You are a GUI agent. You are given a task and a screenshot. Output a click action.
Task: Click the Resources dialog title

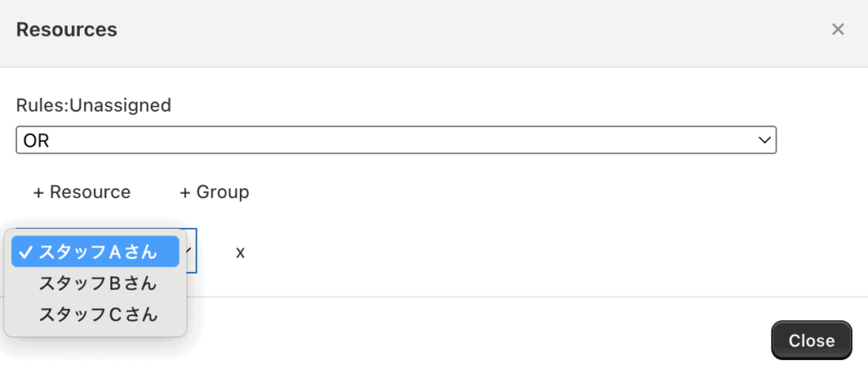66,30
